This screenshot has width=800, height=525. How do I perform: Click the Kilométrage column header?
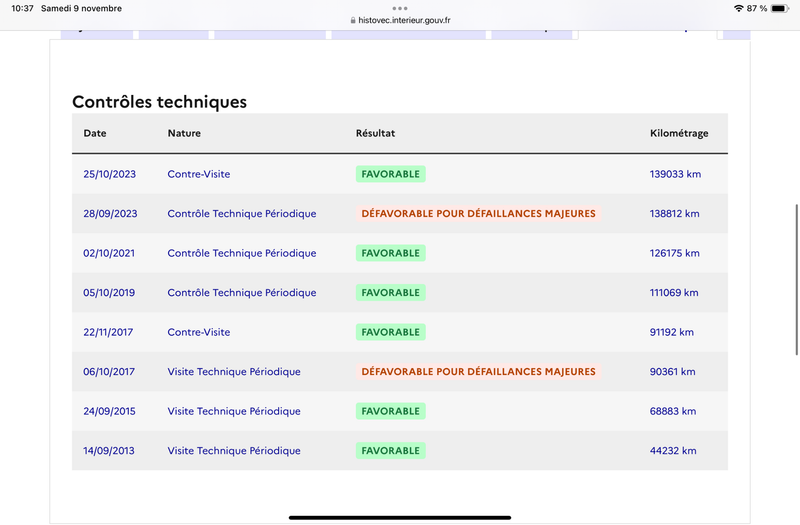pyautogui.click(x=679, y=133)
